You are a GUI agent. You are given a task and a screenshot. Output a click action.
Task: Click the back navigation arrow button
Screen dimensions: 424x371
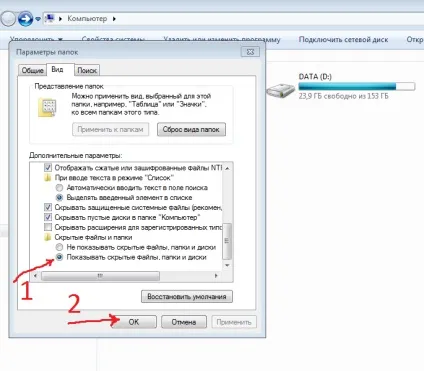[8, 19]
